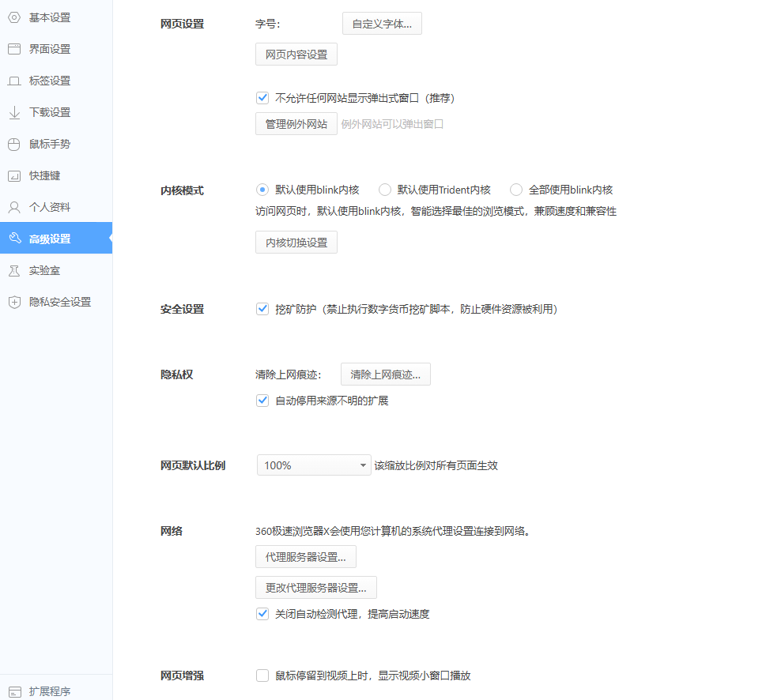Image resolution: width=770 pixels, height=700 pixels.
Task: Click the 字号: label
Action: (268, 24)
